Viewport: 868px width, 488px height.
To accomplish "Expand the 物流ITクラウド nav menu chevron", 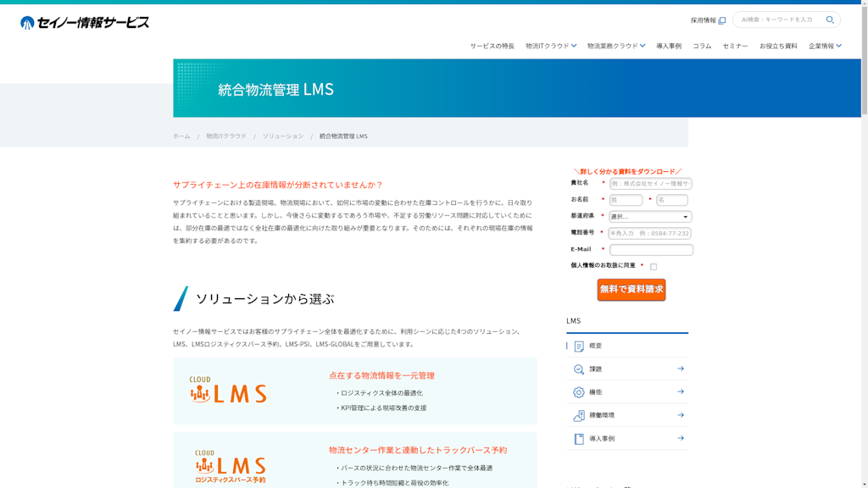I will coord(574,46).
